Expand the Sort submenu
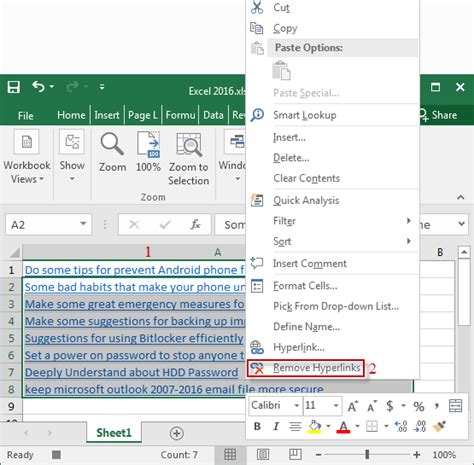 pos(409,241)
